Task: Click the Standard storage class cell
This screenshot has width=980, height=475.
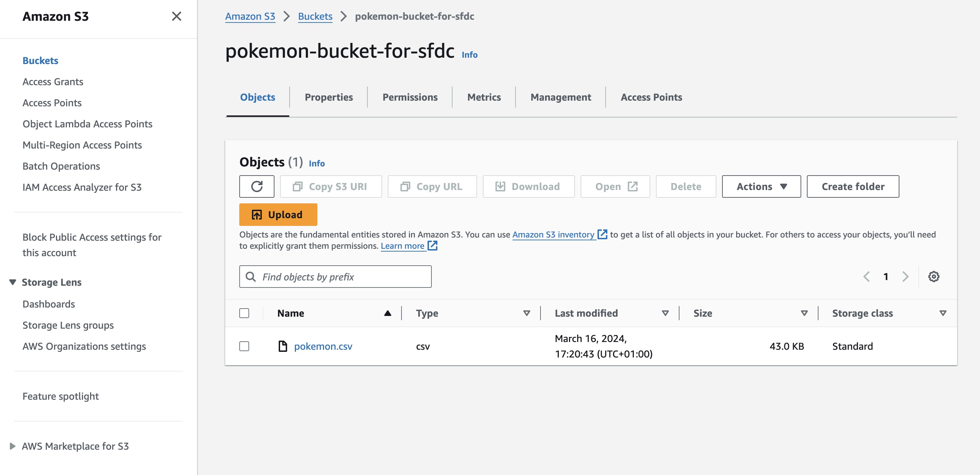Action: point(853,346)
